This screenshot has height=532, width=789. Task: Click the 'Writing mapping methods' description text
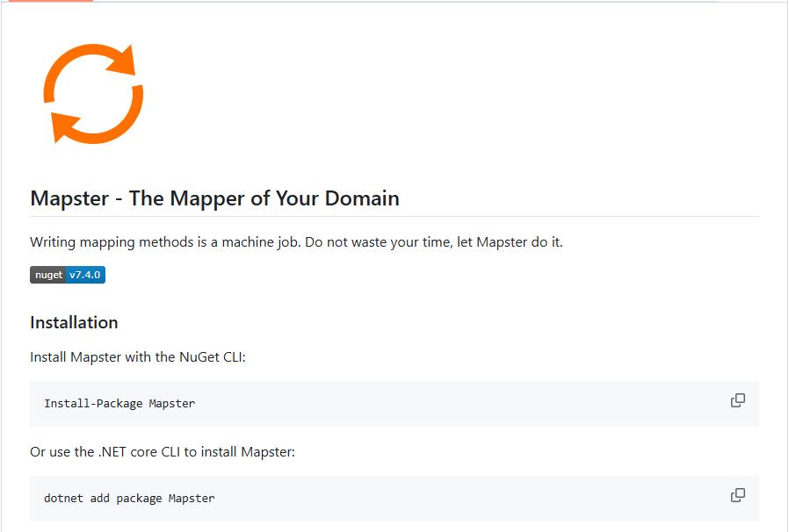pyautogui.click(x=296, y=241)
